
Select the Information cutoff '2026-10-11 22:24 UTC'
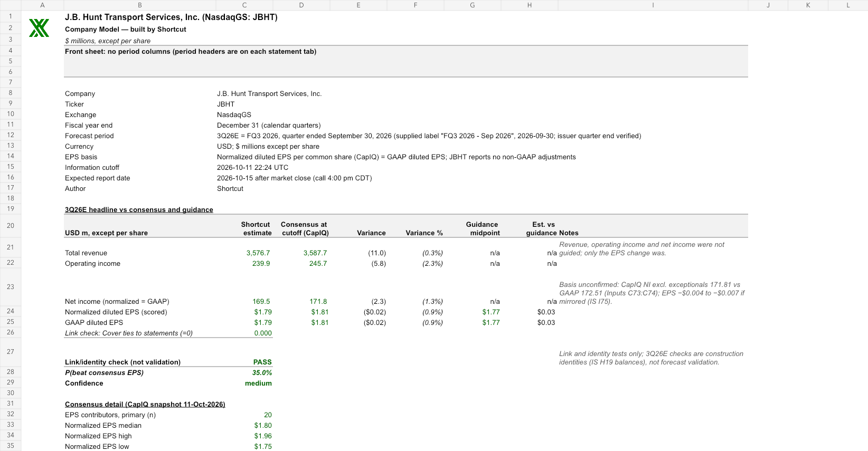coord(253,168)
